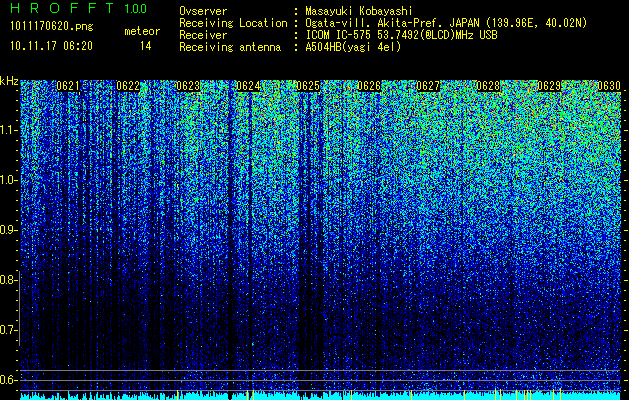Click the 0.8 frequency axis label

coord(8,280)
